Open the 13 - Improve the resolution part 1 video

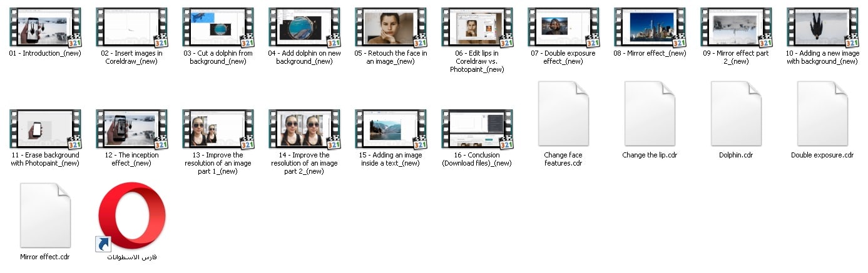point(218,129)
